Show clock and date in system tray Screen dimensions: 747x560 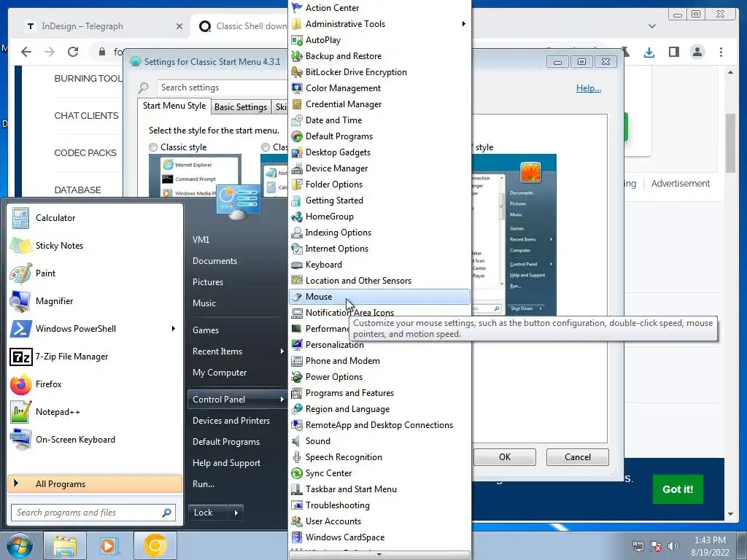[710, 546]
